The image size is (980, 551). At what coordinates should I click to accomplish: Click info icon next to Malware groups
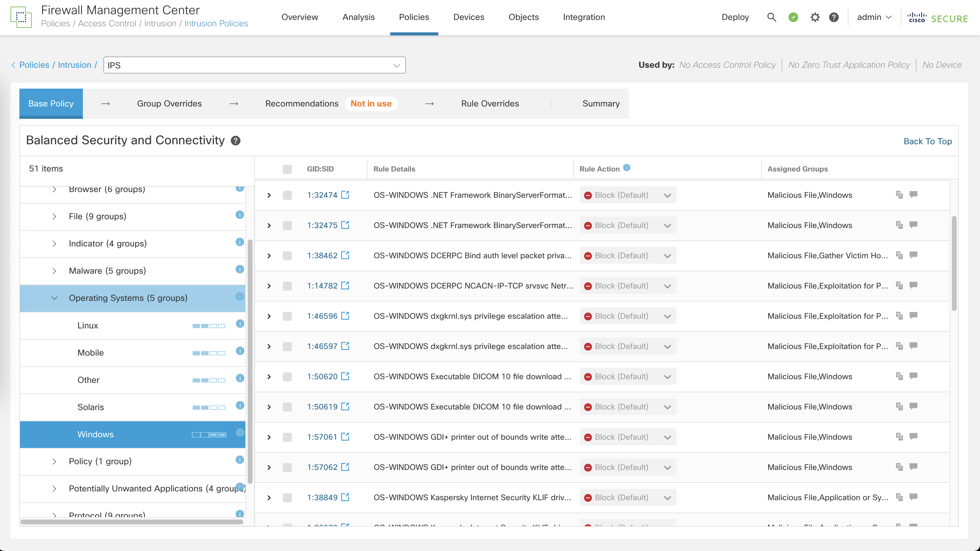[239, 269]
